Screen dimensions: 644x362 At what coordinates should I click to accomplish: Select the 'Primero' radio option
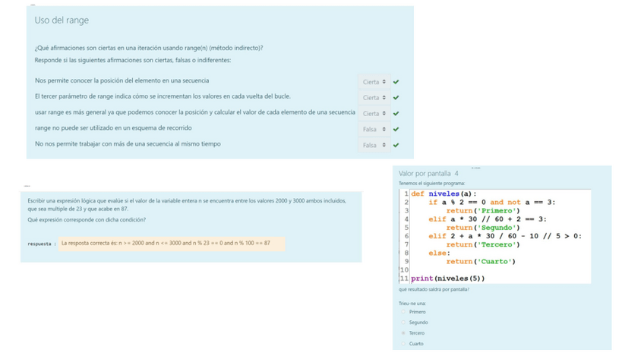point(403,312)
